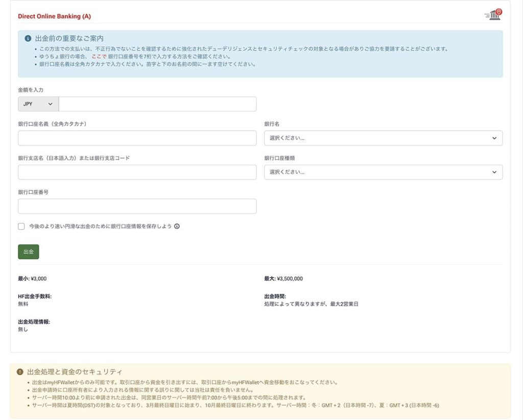Click the 銀行口座番号 account number field
The width and height of the screenshot is (523, 420).
click(x=137, y=206)
